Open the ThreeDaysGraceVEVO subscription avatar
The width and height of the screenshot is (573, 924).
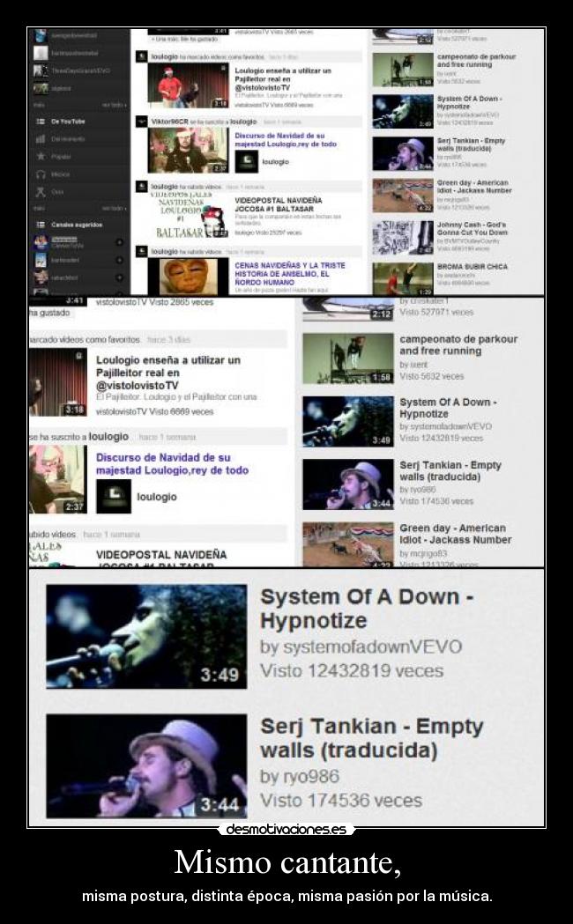point(41,70)
